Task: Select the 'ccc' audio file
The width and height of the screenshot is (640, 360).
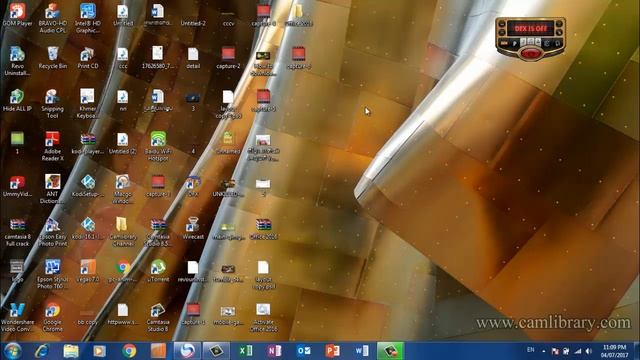Action: tap(123, 58)
